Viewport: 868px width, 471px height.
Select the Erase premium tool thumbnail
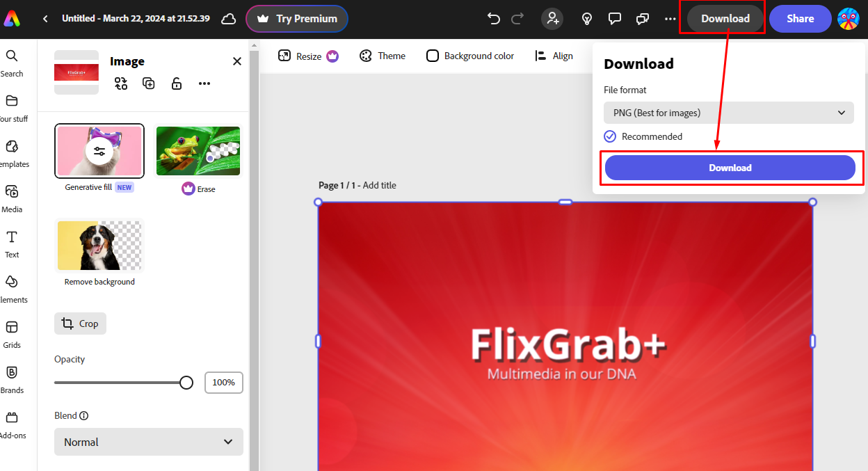point(198,151)
